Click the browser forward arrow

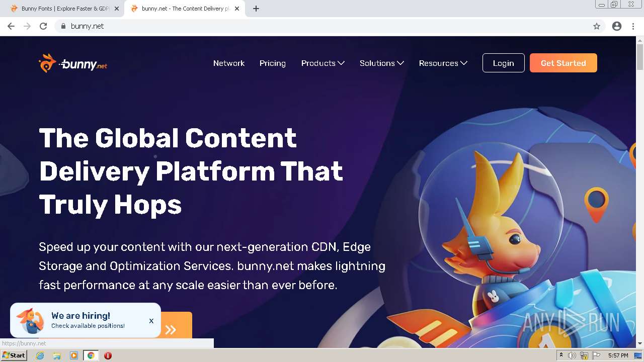pos(27,26)
